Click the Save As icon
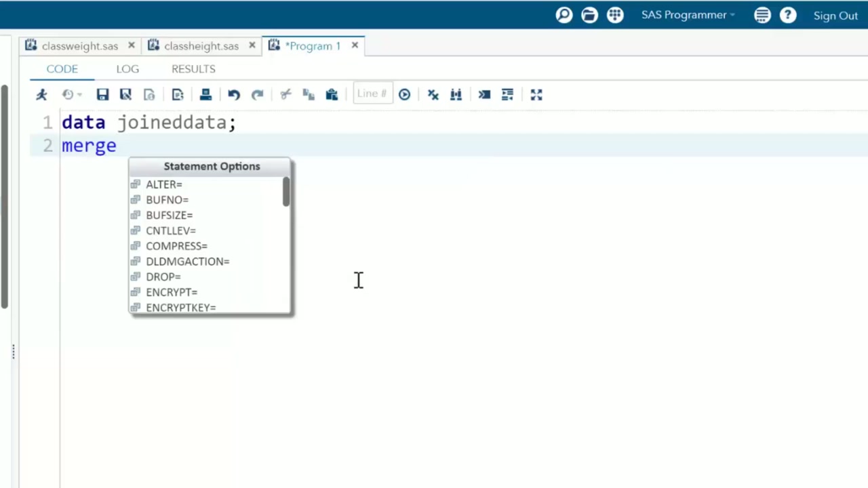The image size is (868, 488). click(x=125, y=95)
